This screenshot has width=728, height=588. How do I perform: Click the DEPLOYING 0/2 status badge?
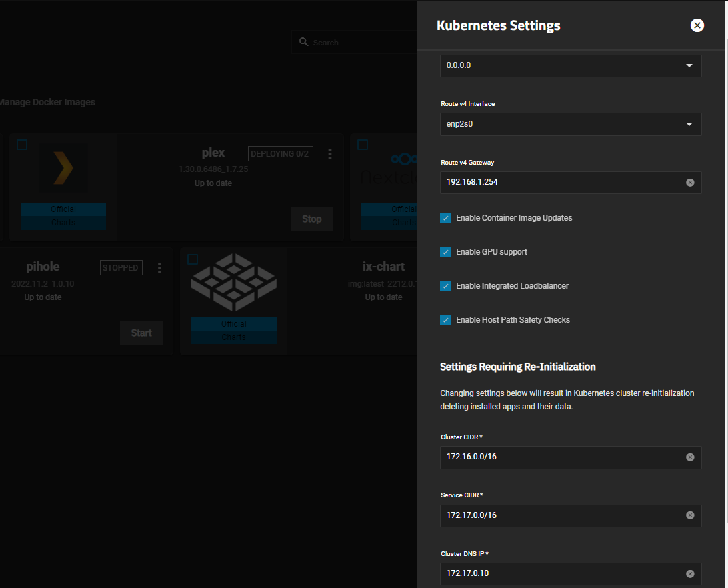[x=280, y=154]
